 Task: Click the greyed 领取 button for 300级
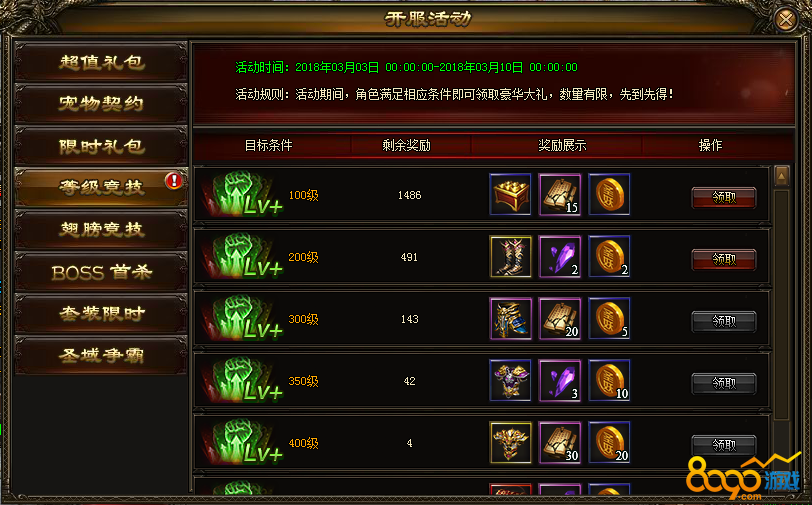click(x=723, y=322)
